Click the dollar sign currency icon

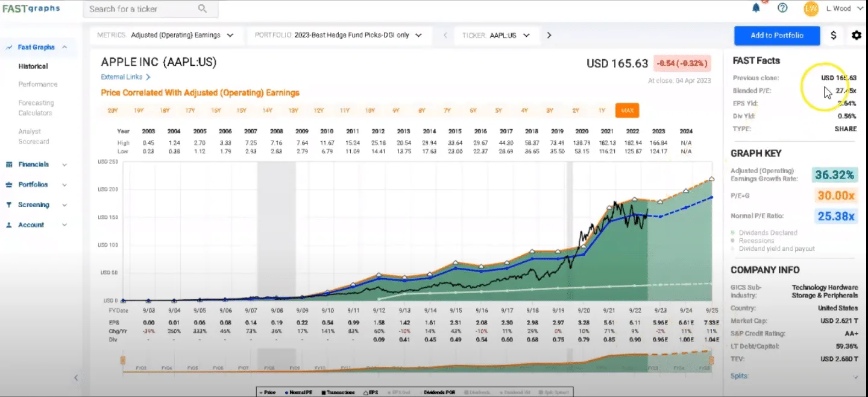point(834,35)
